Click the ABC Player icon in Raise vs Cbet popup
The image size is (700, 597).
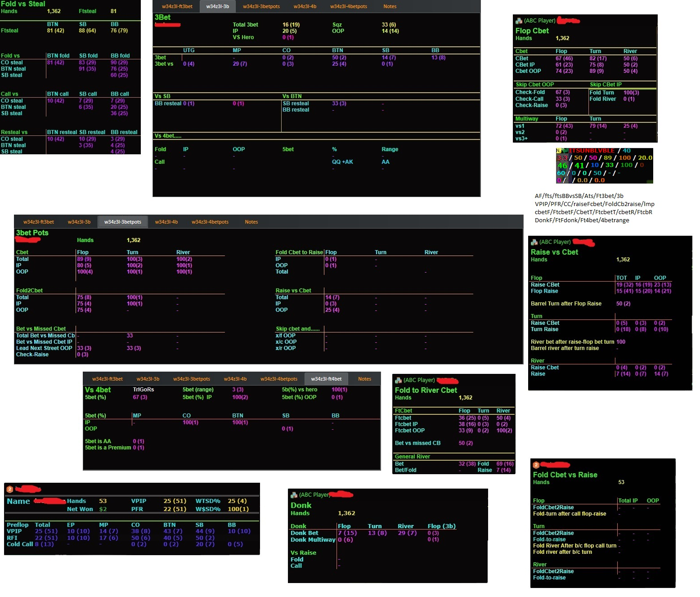[534, 242]
